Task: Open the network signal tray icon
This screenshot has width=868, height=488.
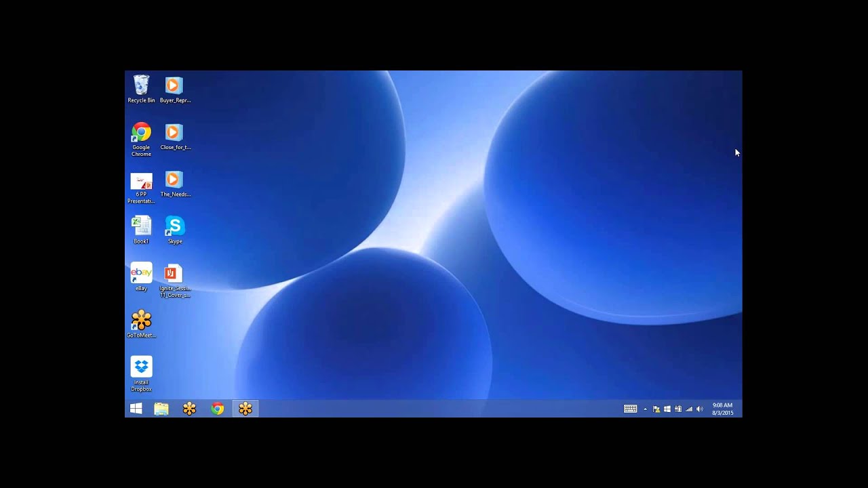Action: 689,409
